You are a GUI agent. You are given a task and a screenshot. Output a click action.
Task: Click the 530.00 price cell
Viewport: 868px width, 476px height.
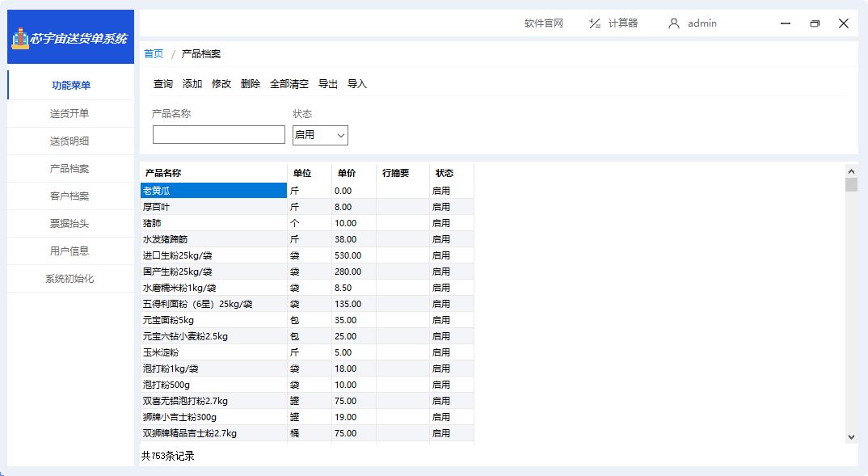(x=354, y=255)
